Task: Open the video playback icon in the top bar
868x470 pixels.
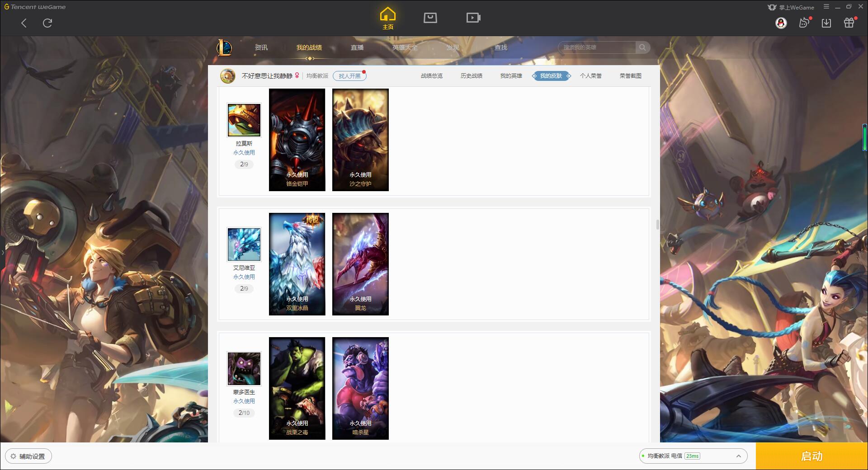Action: pos(473,18)
